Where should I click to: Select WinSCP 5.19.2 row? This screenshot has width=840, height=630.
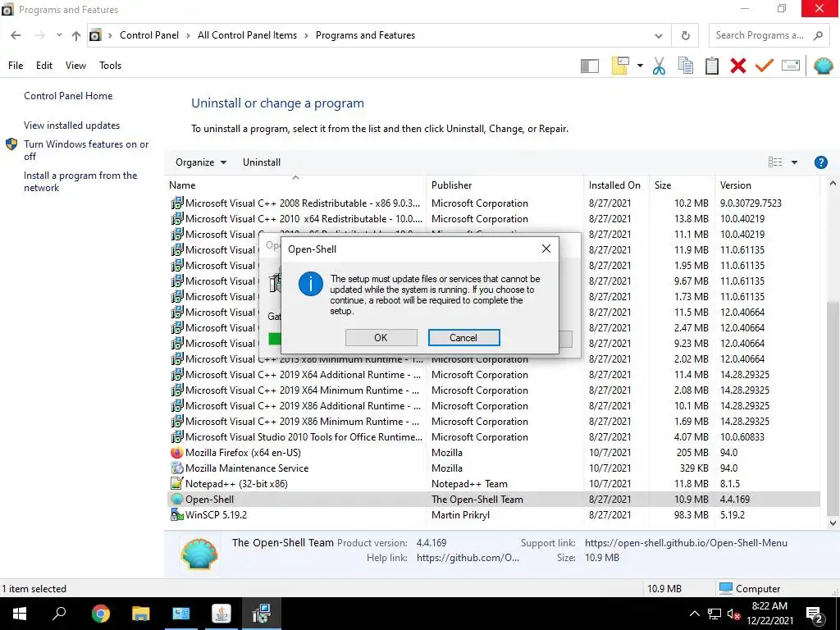493,515
